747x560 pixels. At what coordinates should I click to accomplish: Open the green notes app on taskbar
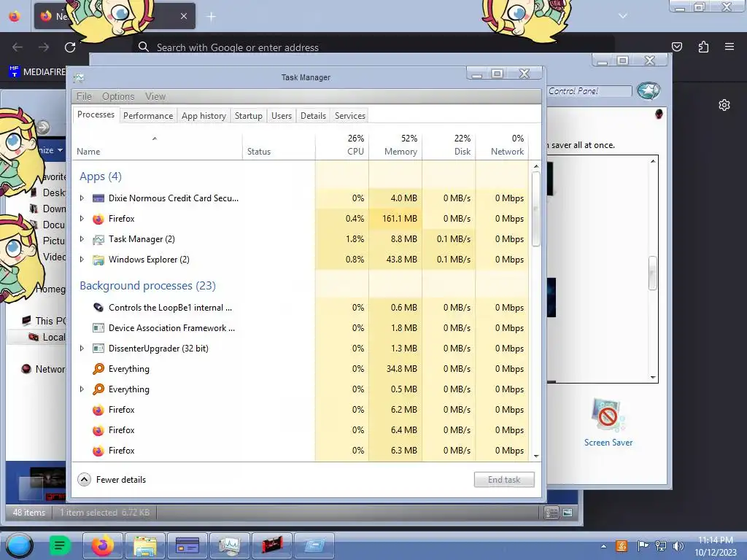point(60,545)
